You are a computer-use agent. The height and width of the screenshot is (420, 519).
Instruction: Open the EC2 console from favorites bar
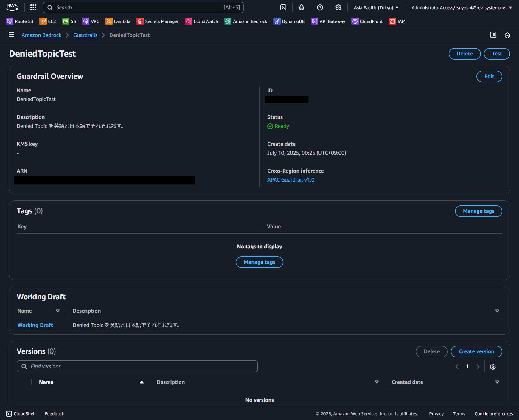pyautogui.click(x=48, y=21)
